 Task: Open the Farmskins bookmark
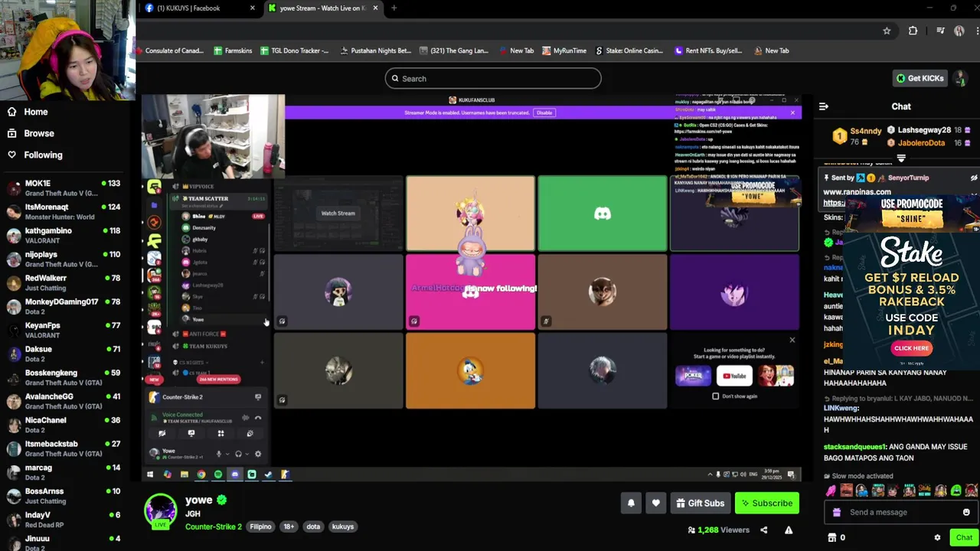click(x=233, y=51)
